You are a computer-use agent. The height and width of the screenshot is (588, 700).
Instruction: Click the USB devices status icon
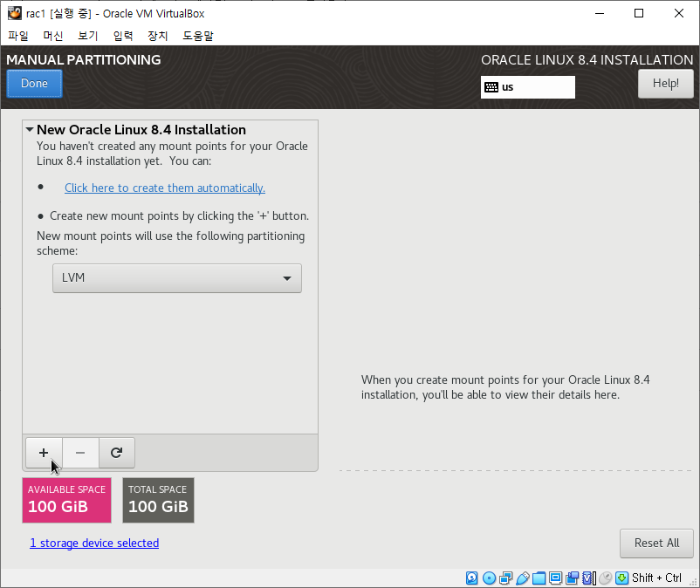point(522,578)
